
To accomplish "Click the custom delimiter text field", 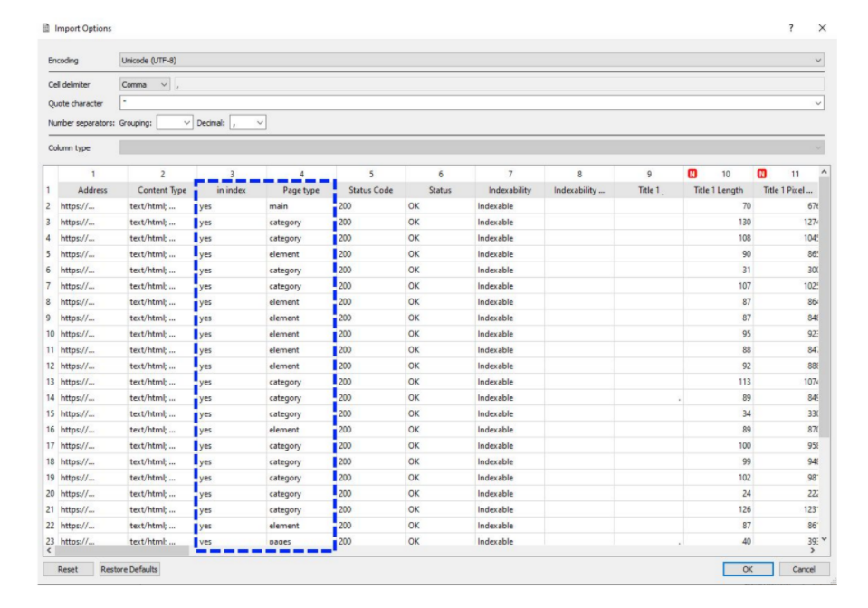I will (498, 84).
